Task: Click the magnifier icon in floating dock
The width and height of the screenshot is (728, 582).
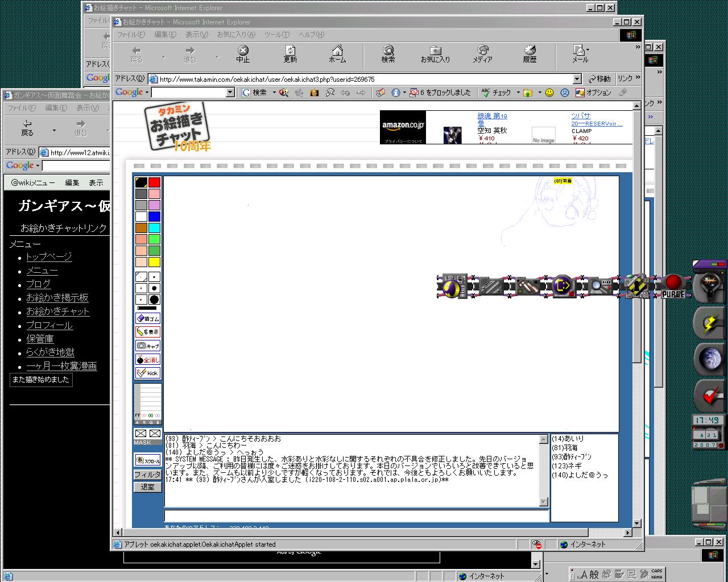Action: 600,286
